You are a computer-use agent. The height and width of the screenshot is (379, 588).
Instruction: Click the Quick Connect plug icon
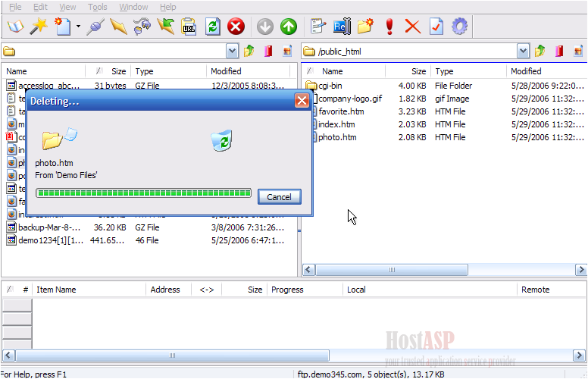95,27
